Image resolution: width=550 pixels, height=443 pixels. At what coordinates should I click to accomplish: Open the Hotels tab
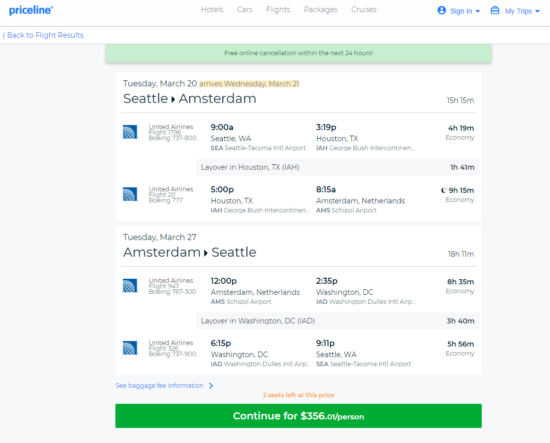pyautogui.click(x=212, y=9)
